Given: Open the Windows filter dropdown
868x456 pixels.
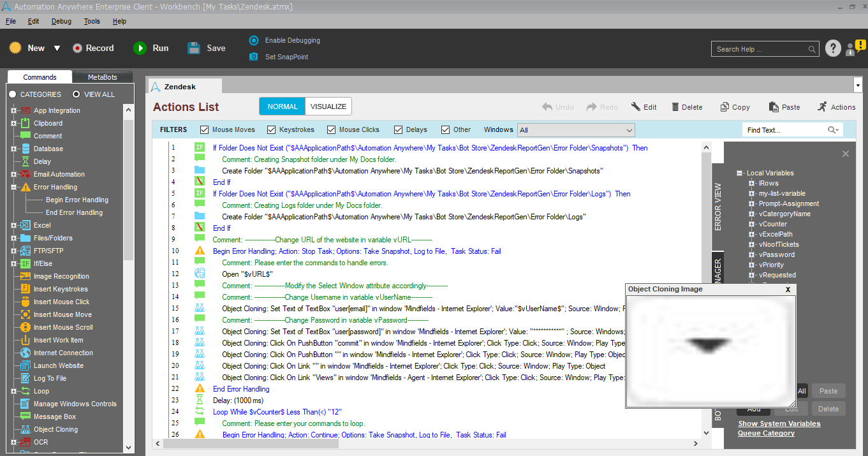Looking at the screenshot, I should [629, 130].
